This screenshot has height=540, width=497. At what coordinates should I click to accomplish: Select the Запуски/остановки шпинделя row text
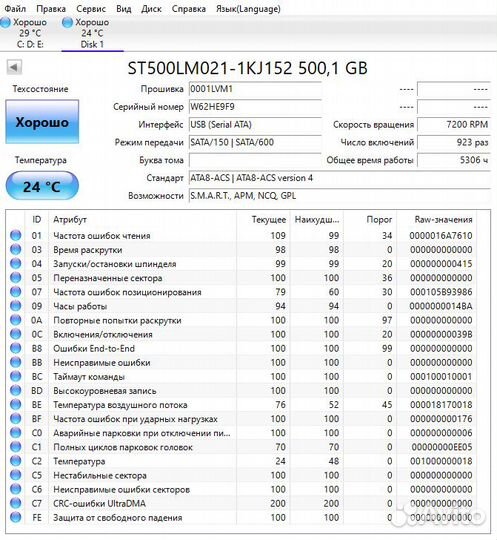pyautogui.click(x=114, y=264)
